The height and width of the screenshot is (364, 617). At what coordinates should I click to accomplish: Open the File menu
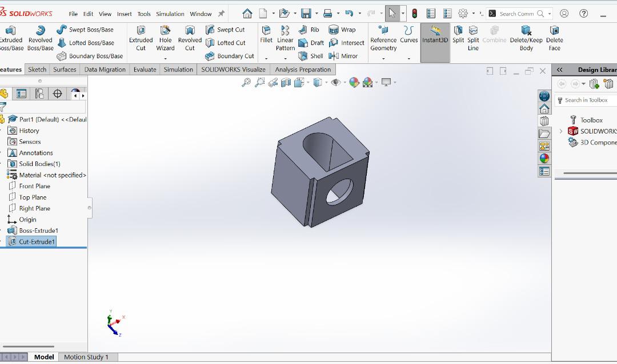pyautogui.click(x=73, y=14)
